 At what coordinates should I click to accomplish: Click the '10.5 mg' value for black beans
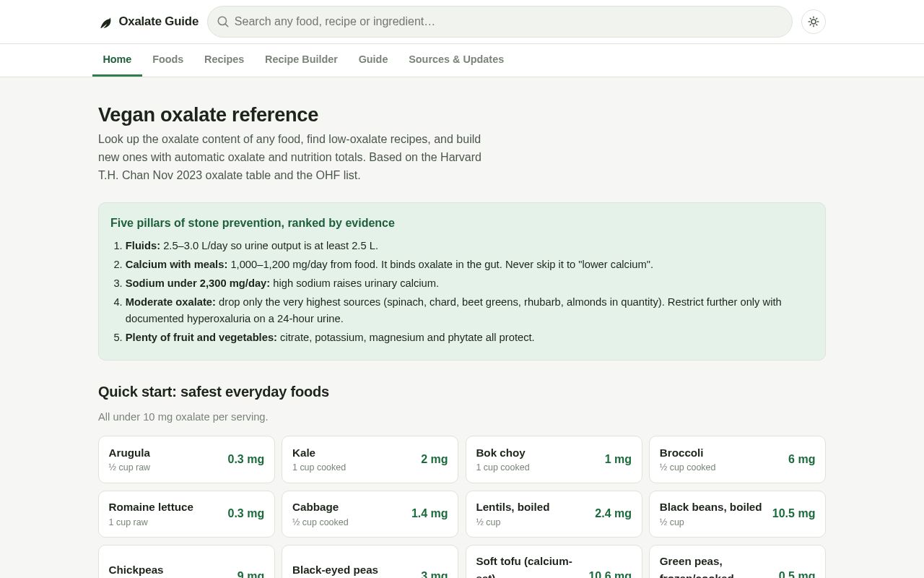793,514
